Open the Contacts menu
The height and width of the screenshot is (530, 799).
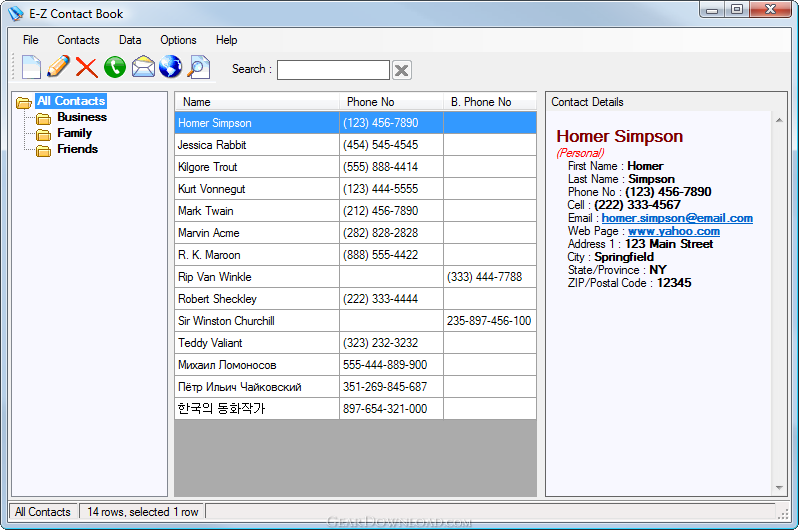point(78,40)
